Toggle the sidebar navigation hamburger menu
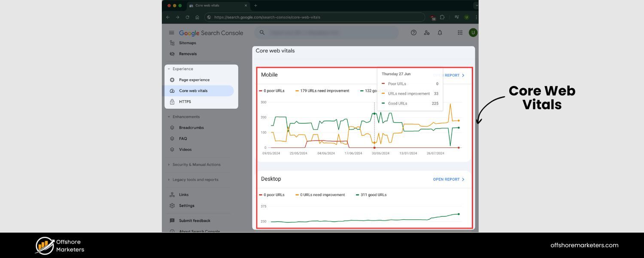Viewport: 644px width, 258px height. click(x=171, y=32)
